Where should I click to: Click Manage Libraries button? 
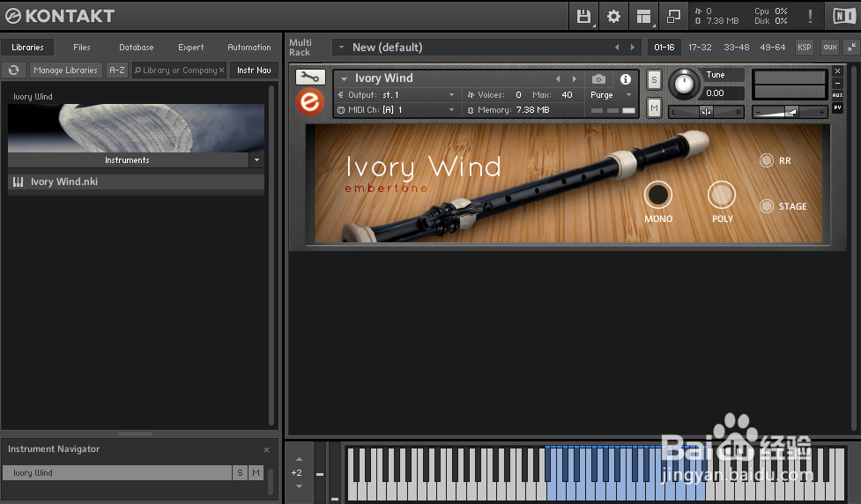tap(65, 70)
